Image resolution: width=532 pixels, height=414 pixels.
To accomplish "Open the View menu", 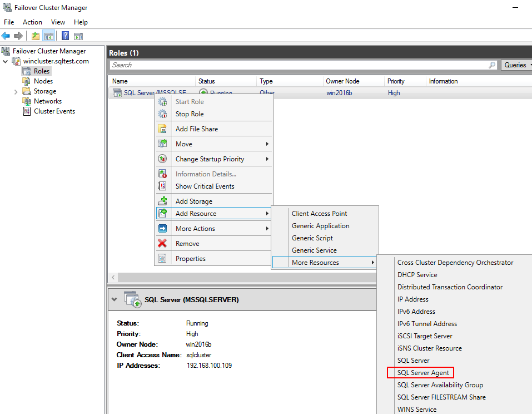I will (58, 22).
